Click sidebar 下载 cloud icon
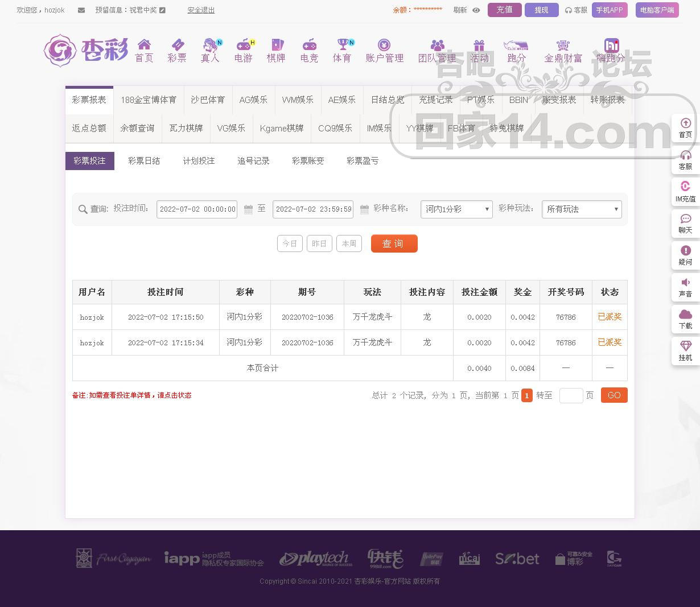The image size is (700, 607). 685,314
